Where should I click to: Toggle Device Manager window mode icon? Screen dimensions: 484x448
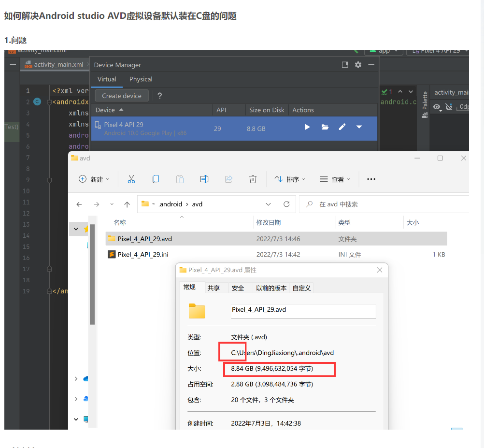tap(345, 65)
